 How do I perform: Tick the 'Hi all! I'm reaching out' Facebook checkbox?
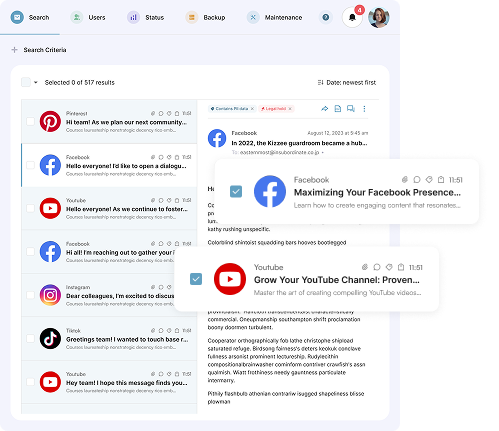tap(30, 252)
